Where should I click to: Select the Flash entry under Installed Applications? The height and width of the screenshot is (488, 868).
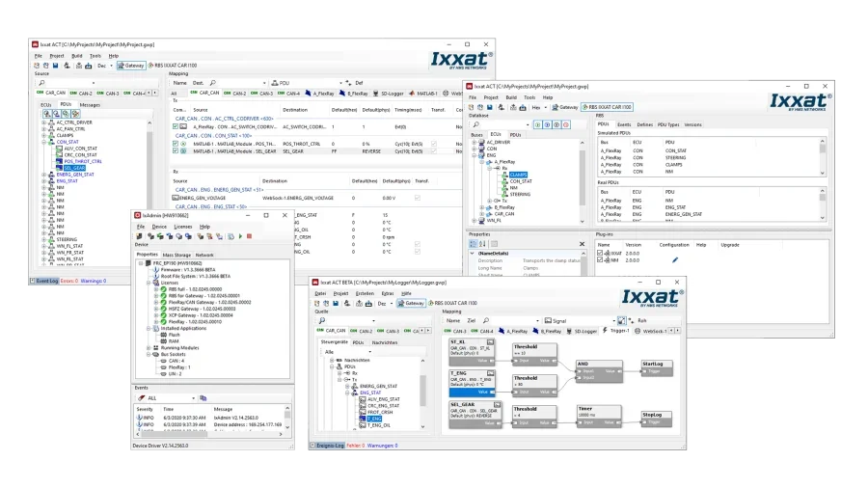(x=174, y=335)
